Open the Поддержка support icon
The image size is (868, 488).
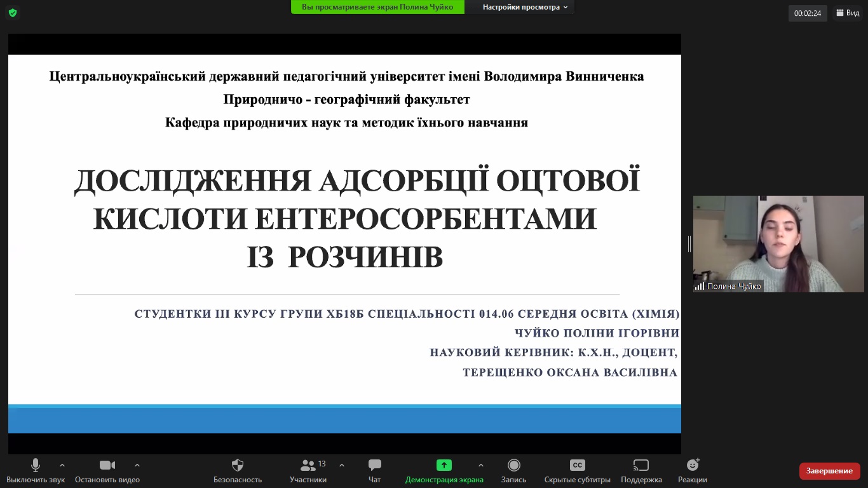pos(641,466)
